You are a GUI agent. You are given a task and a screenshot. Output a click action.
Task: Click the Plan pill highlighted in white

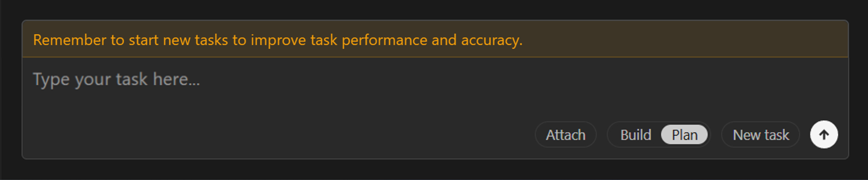click(x=684, y=134)
